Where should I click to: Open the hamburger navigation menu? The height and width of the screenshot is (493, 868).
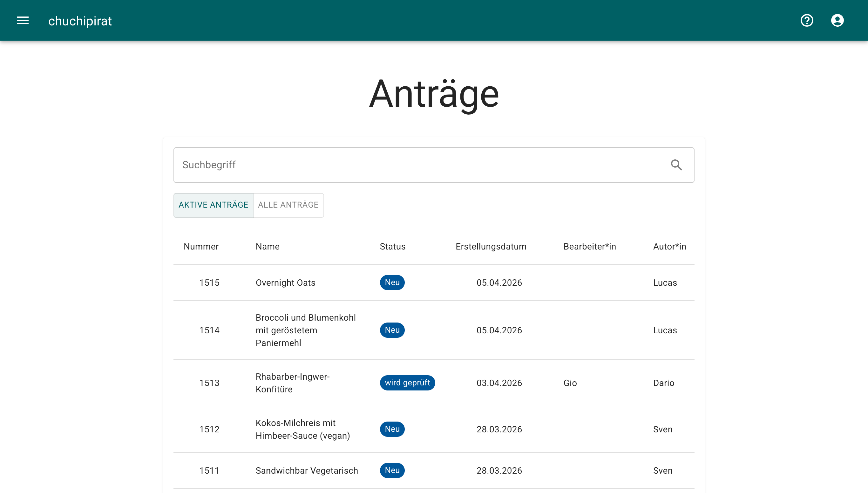coord(23,21)
